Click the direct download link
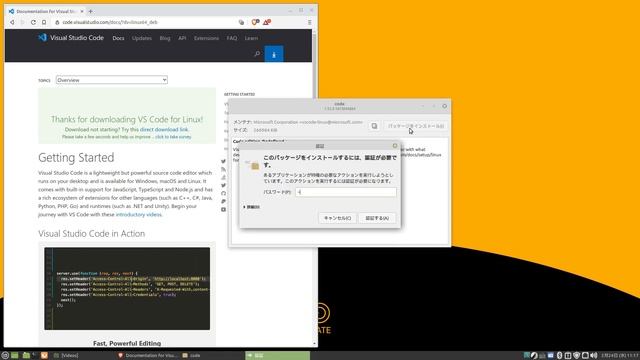The width and height of the screenshot is (640, 360). click(164, 129)
